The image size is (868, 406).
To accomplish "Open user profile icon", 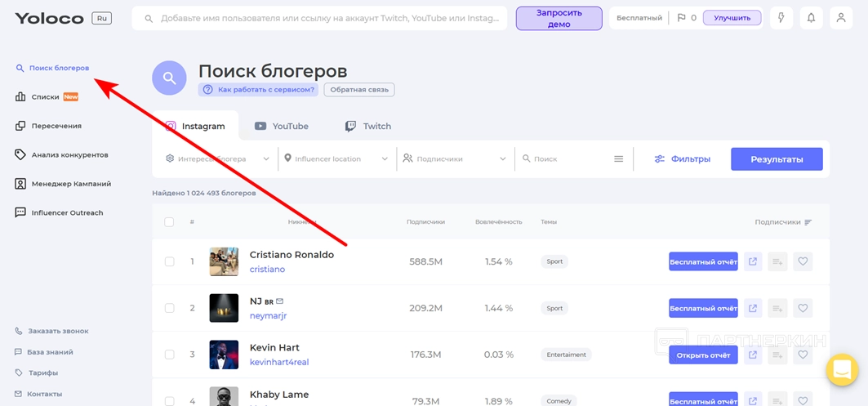I will 840,18.
